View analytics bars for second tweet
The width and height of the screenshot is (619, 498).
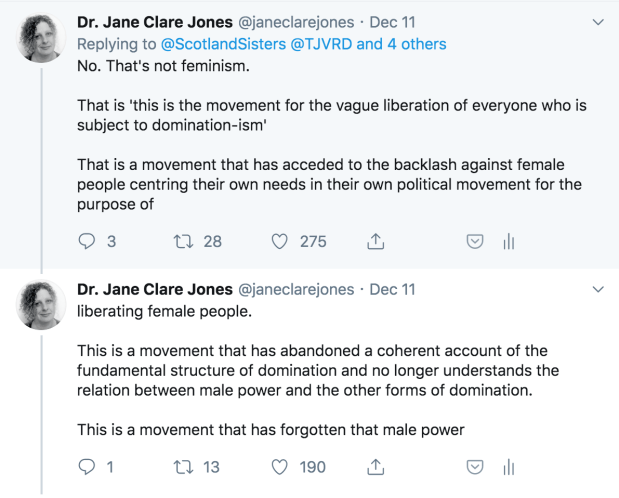point(508,467)
